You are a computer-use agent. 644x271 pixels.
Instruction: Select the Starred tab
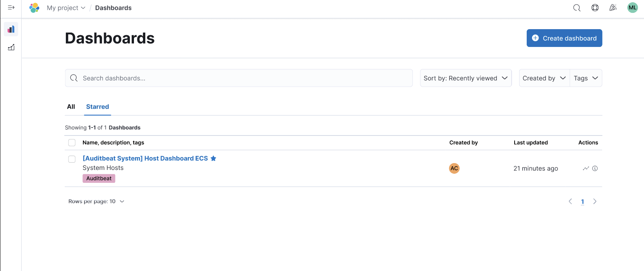click(x=98, y=107)
